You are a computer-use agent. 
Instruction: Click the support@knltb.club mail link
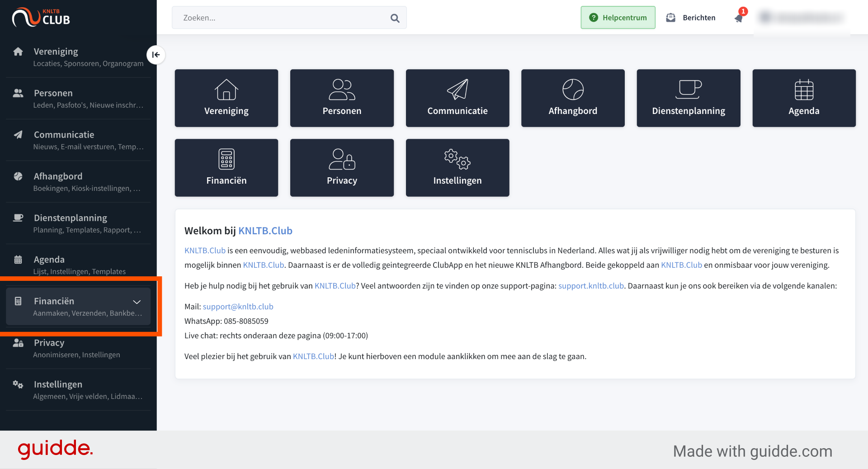pyautogui.click(x=238, y=307)
